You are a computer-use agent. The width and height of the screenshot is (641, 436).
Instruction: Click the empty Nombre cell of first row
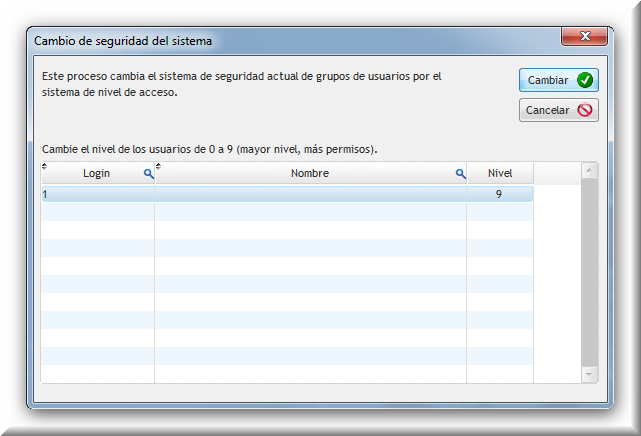tap(310, 194)
